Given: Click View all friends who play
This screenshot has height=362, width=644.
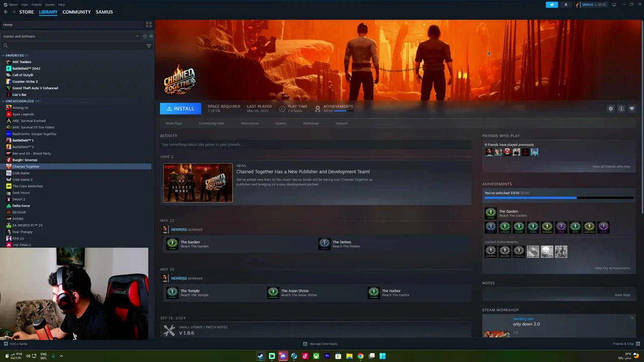Looking at the screenshot, I should click(x=611, y=166).
